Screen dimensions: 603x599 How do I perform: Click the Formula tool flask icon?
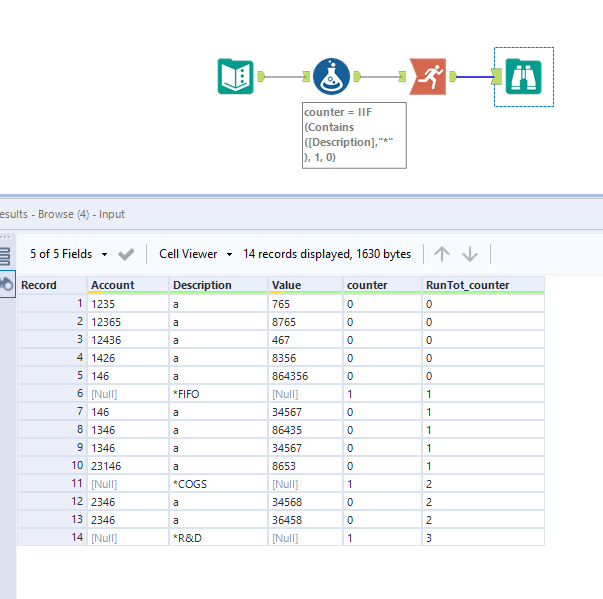point(331,76)
